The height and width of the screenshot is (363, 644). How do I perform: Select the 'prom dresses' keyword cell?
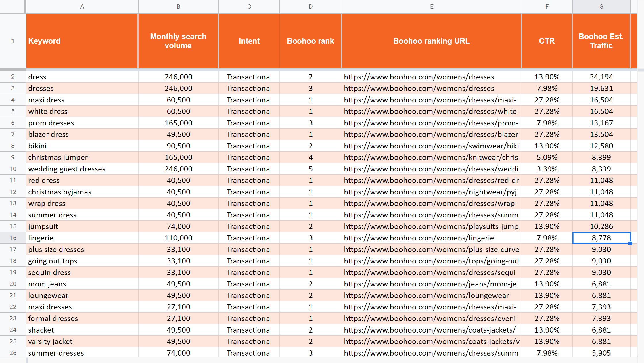point(82,123)
